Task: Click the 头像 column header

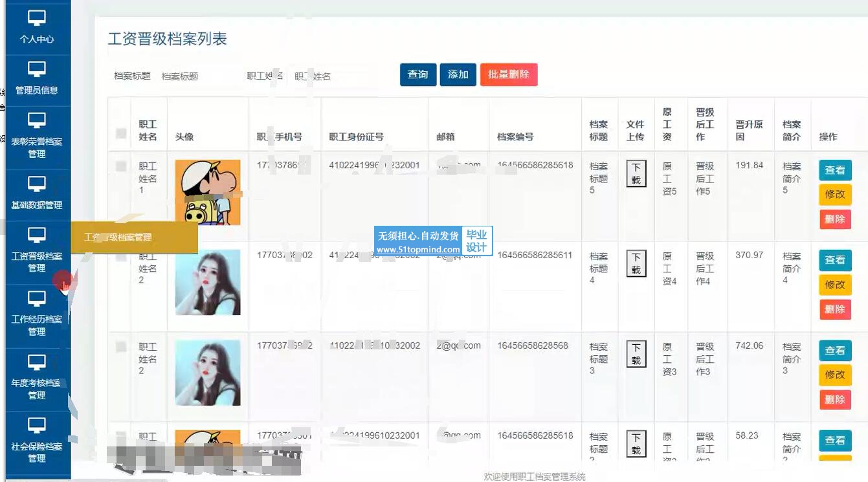Action: point(184,137)
